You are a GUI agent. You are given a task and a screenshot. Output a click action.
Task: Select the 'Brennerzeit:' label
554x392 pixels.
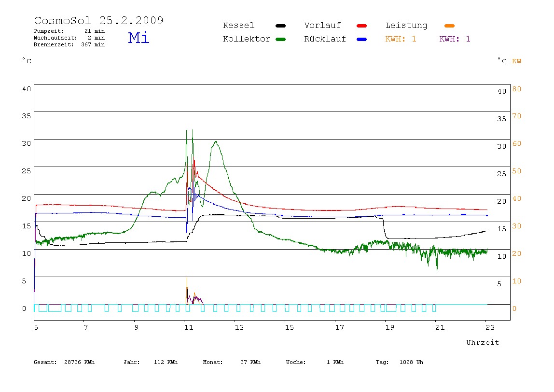(x=54, y=44)
